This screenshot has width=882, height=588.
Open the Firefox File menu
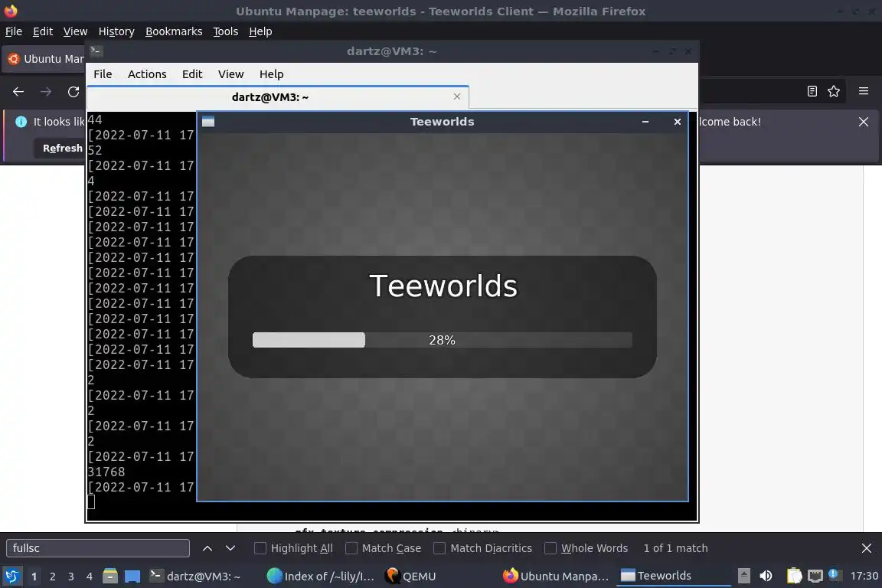14,31
